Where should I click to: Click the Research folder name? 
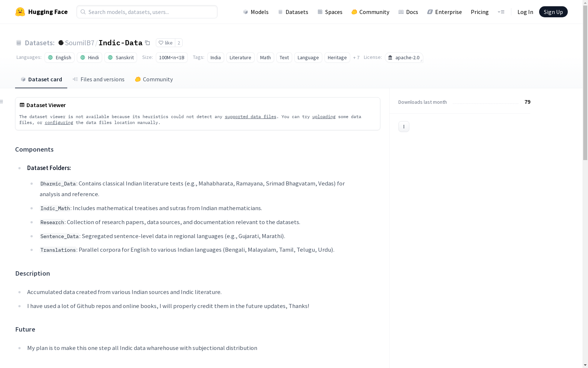52,222
